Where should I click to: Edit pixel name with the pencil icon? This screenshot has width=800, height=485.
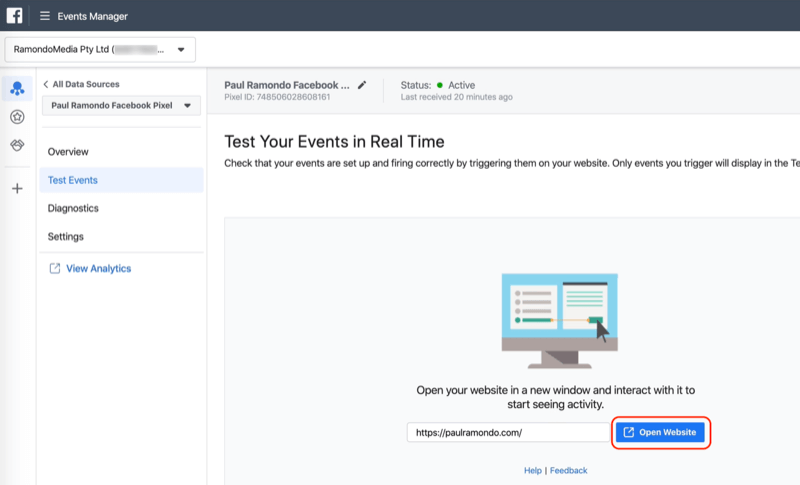pos(362,85)
